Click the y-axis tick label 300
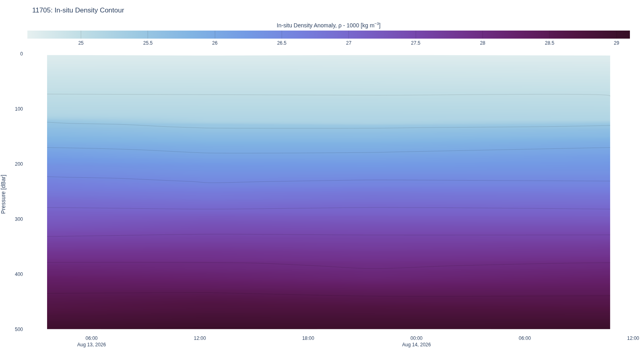Image resolution: width=644 pixels, height=362 pixels. tap(19, 219)
